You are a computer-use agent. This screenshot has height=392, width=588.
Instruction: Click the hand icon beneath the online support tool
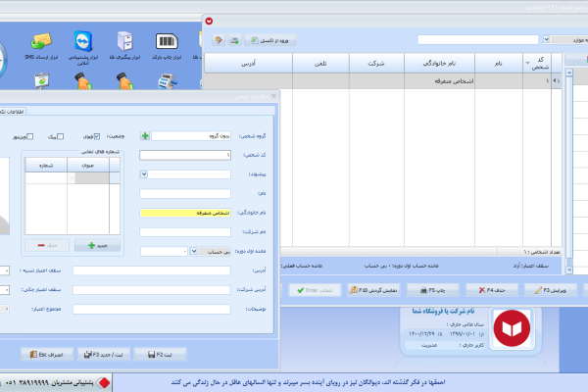(x=83, y=81)
